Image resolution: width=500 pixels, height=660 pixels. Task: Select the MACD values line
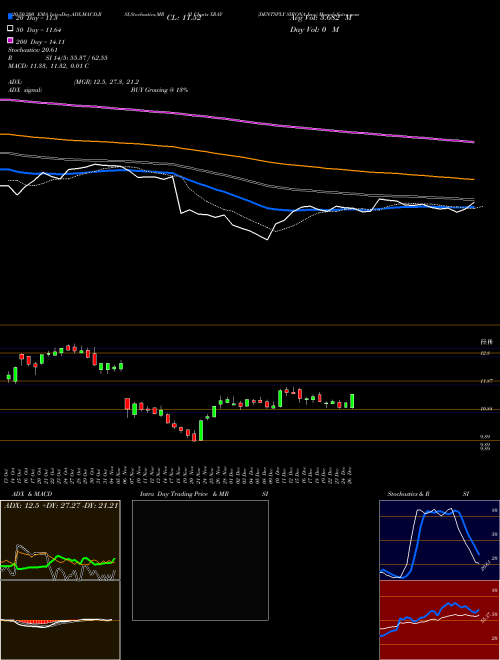(48, 66)
